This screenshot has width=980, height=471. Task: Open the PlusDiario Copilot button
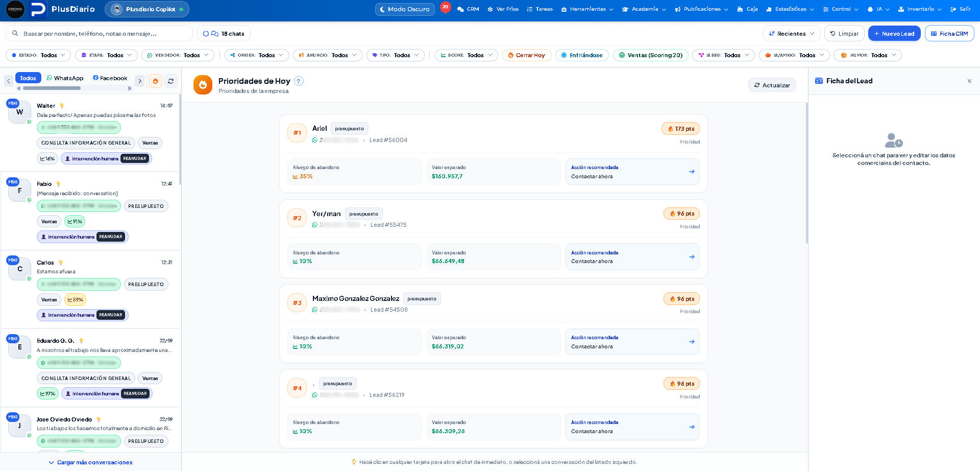point(147,9)
